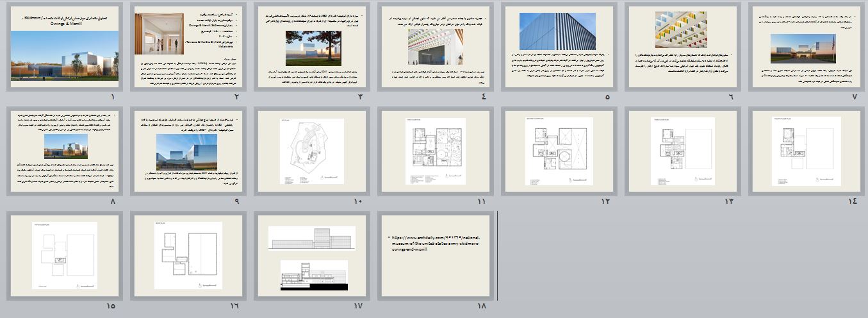The image size is (868, 318).
Task: Choose slide 12 with the second floor plan
Action: pos(559,151)
